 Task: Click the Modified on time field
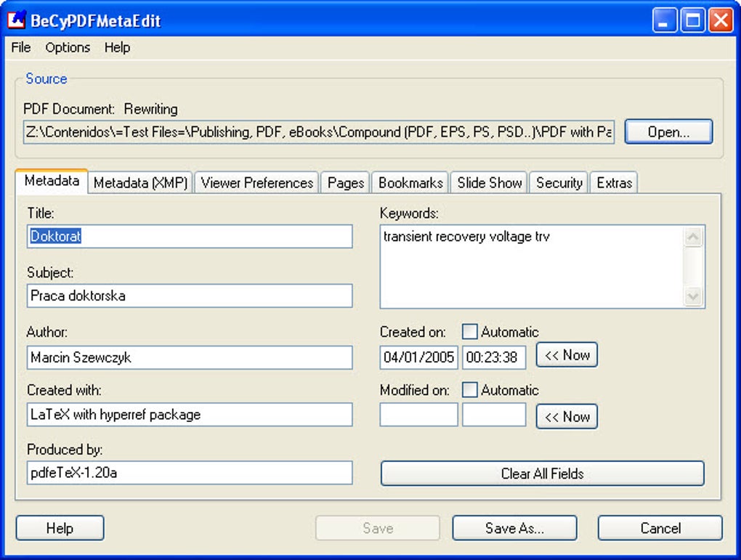494,415
